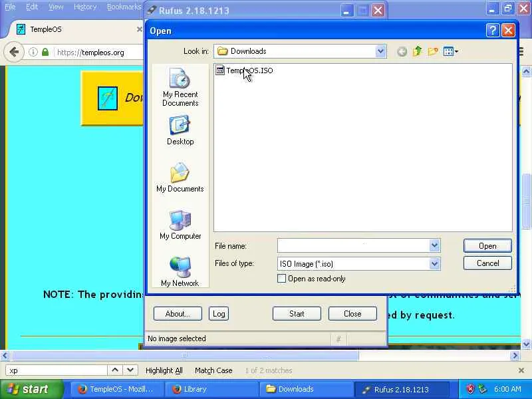Toggle Match Case in find bar

[213, 370]
